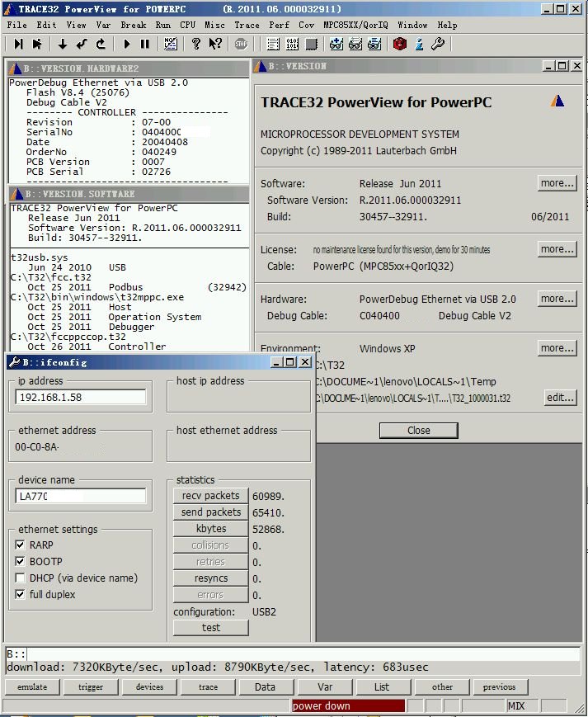The image size is (588, 717).
Task: Click the recv packets button
Action: [210, 496]
